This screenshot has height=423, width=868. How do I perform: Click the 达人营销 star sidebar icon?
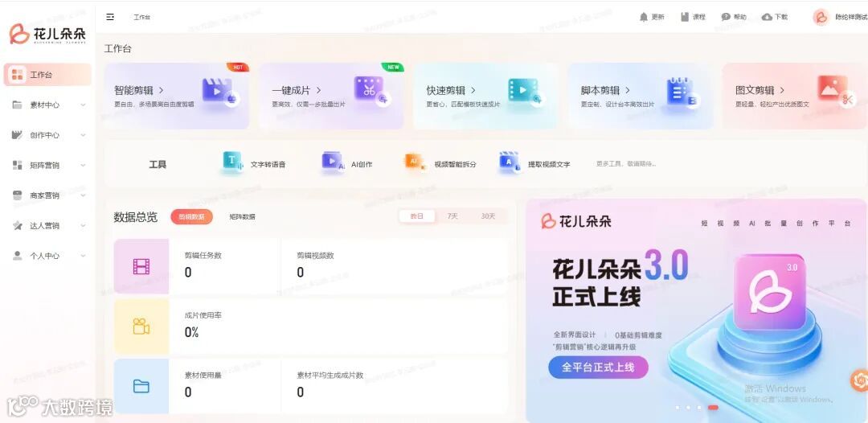[17, 225]
